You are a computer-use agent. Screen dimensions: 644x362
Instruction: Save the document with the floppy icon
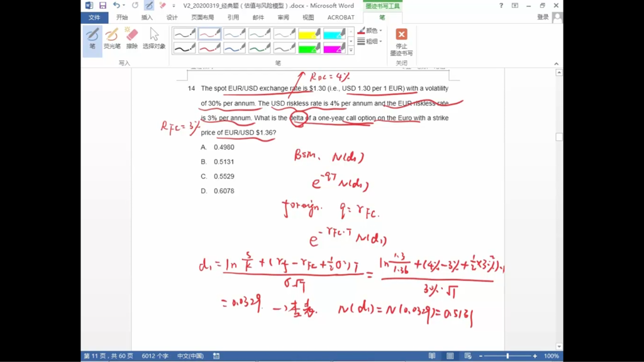point(103,5)
